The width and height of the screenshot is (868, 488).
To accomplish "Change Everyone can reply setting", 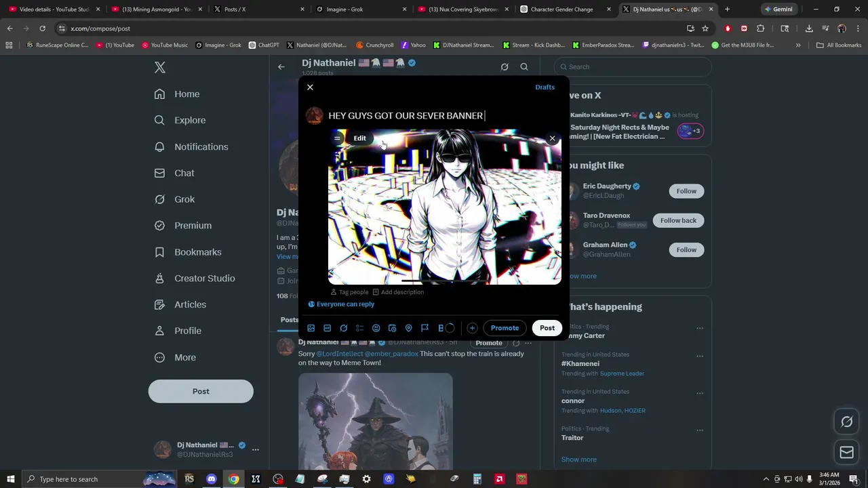I will tap(341, 304).
